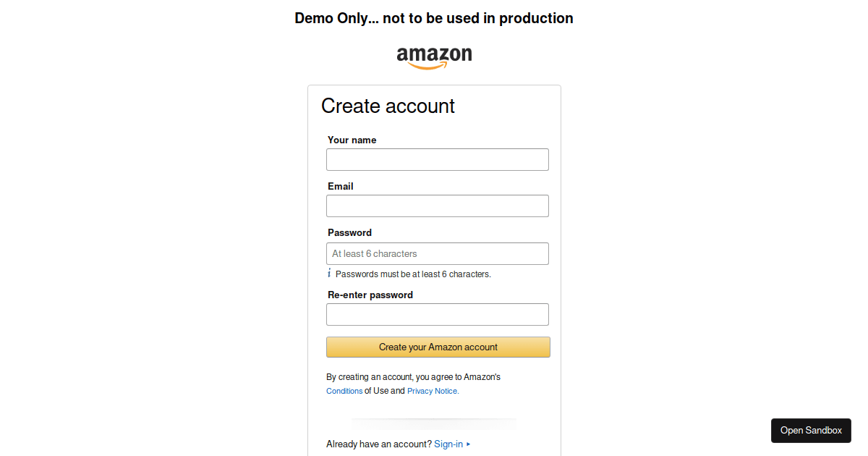Click the Your name field label
The image size is (868, 456).
[x=352, y=140]
